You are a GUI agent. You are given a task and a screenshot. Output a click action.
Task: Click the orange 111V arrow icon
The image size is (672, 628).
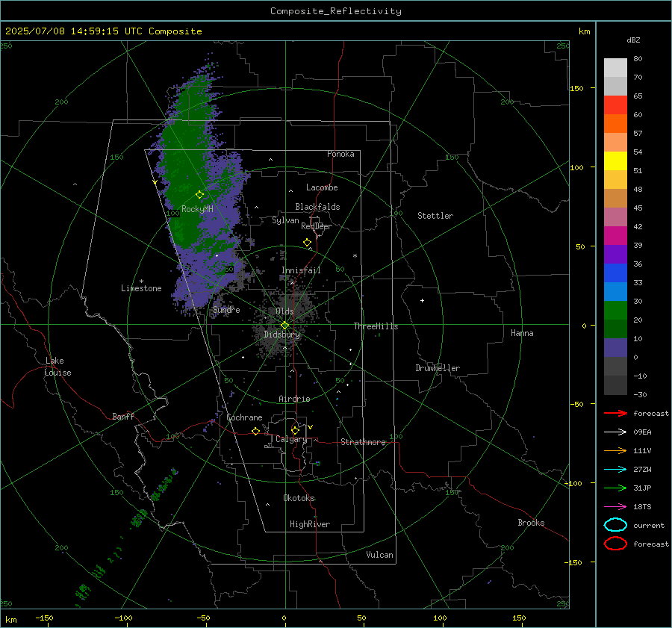615,450
